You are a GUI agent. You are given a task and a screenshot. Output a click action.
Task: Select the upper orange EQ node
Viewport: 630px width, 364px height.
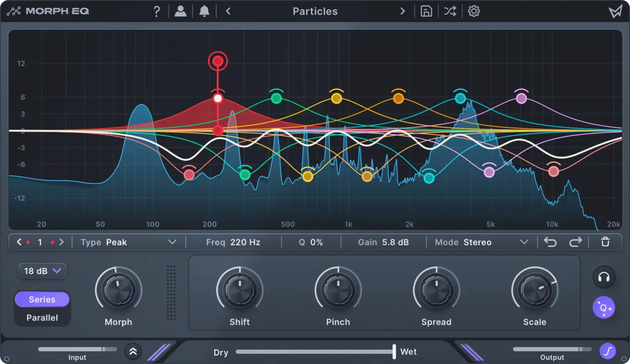[398, 98]
